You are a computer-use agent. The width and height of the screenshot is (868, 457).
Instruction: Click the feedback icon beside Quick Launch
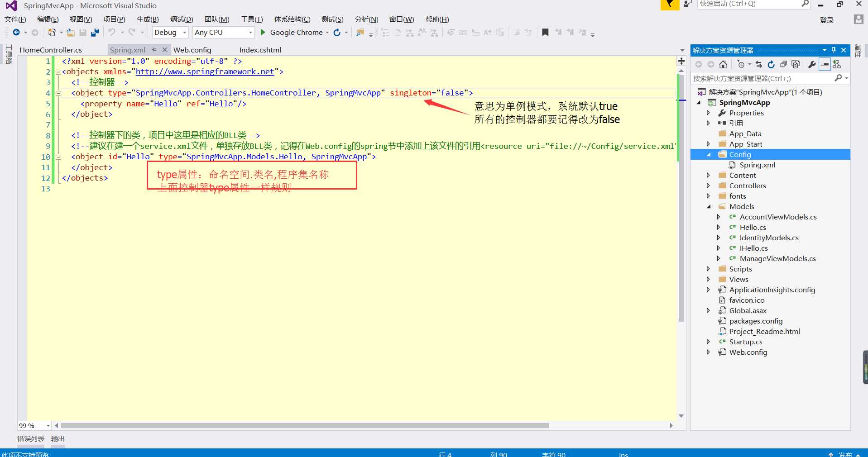pos(688,4)
